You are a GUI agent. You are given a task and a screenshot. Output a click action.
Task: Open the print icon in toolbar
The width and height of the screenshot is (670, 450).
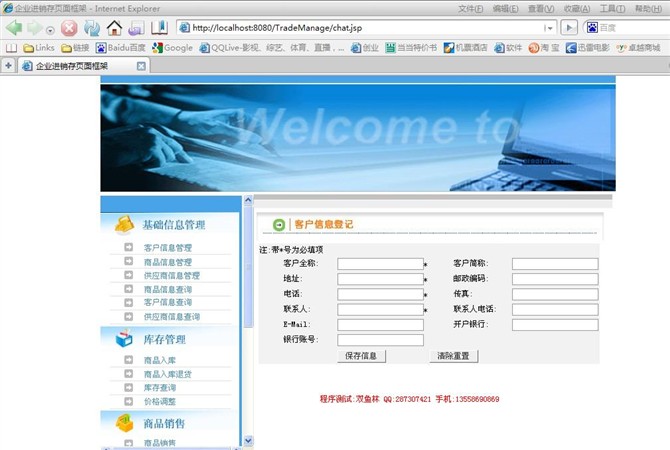[x=136, y=28]
